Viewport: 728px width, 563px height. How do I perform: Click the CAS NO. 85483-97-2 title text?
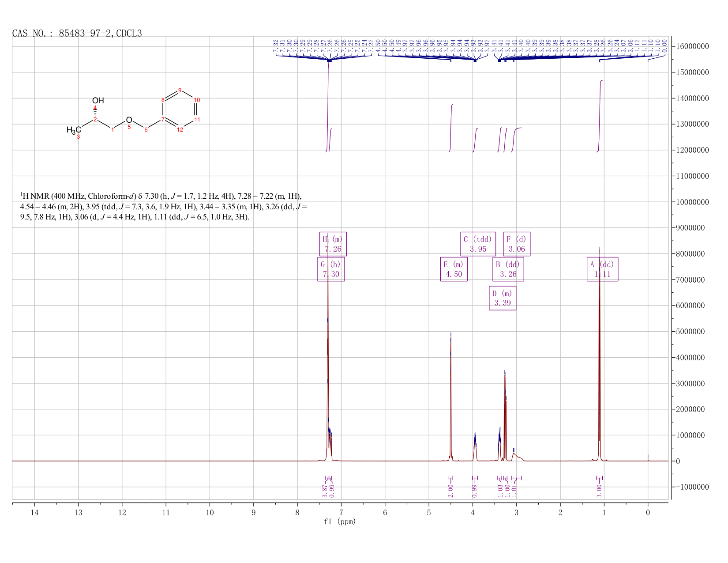77,33
